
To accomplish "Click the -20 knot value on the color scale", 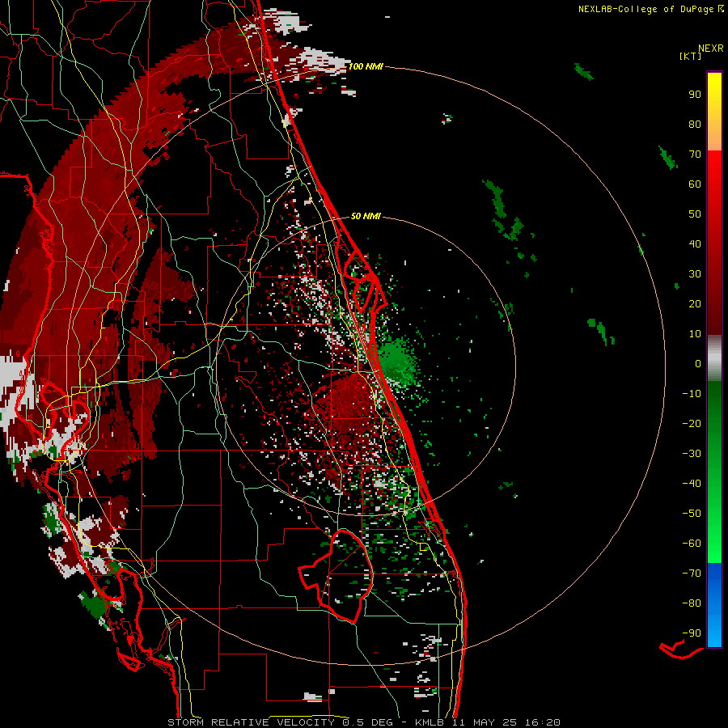I will click(x=692, y=423).
